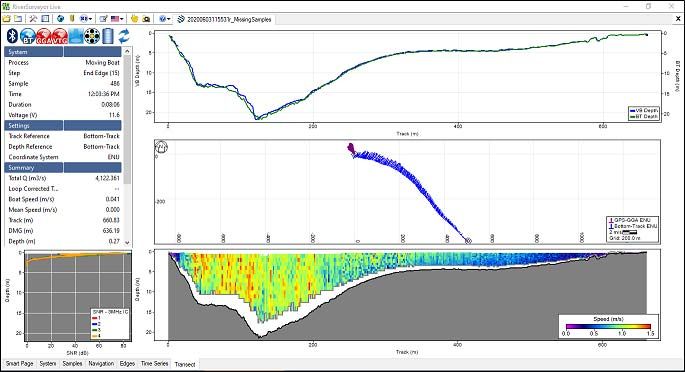Select the GGA reference icon
The image size is (685, 372).
(x=44, y=36)
